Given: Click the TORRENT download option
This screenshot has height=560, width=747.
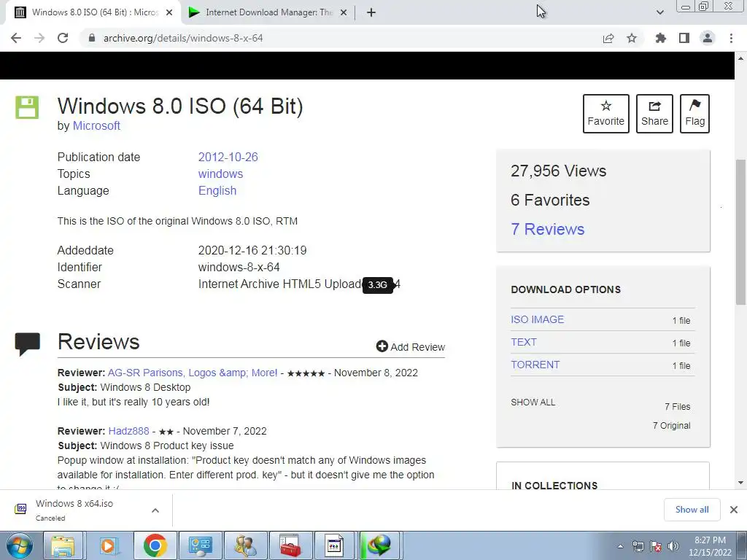Looking at the screenshot, I should [535, 365].
